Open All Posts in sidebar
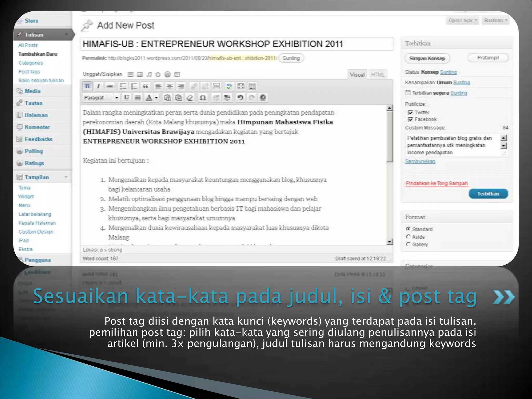Image resolution: width=532 pixels, height=399 pixels. (28, 45)
